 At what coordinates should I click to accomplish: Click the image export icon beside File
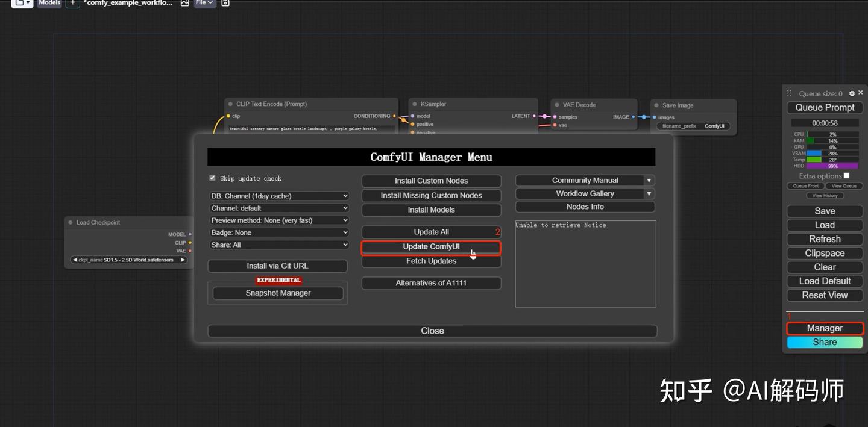tap(184, 3)
